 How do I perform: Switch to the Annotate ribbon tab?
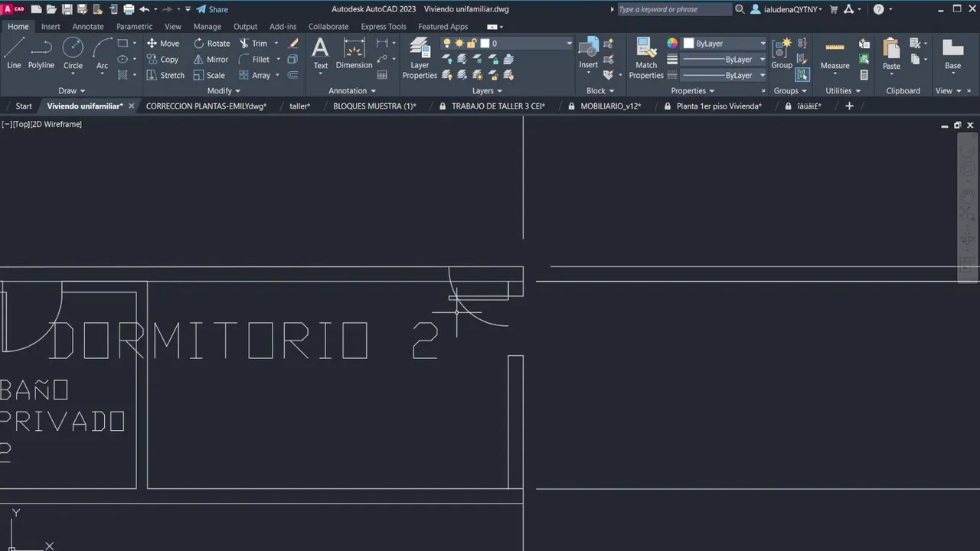[x=88, y=26]
